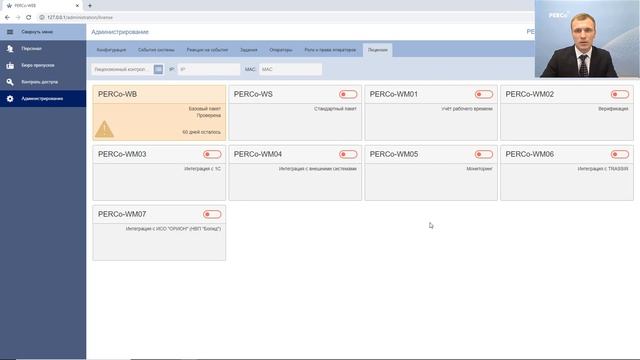Select the Лицензии tab
Screen dimensions: 640x360
(378, 50)
